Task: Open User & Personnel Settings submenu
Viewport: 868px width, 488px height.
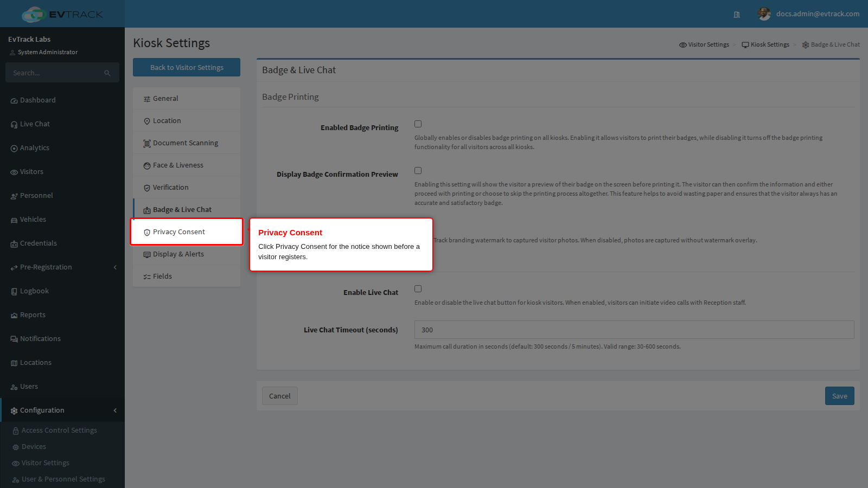Action: point(63,479)
